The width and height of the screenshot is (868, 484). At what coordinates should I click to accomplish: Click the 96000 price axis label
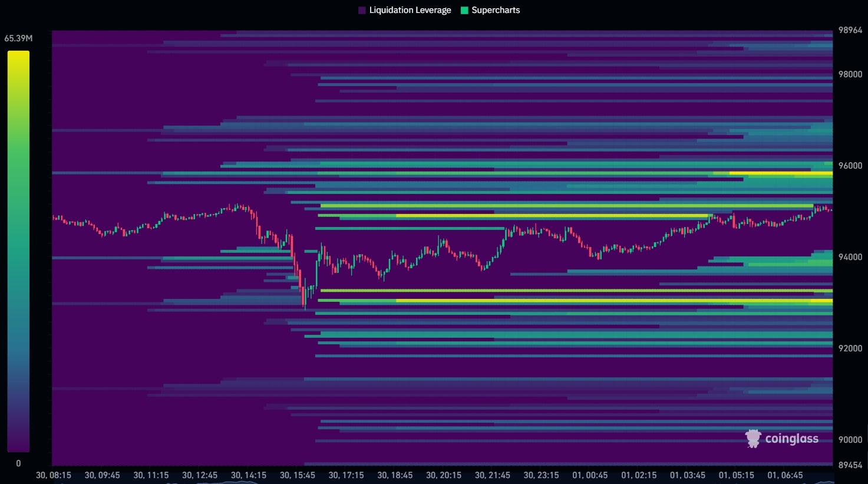(x=850, y=166)
